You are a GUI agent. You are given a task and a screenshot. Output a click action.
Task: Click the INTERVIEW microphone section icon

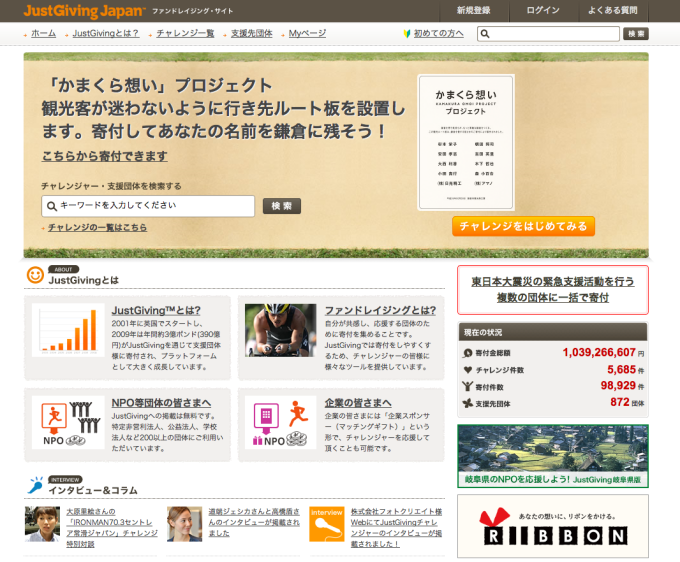[x=36, y=485]
